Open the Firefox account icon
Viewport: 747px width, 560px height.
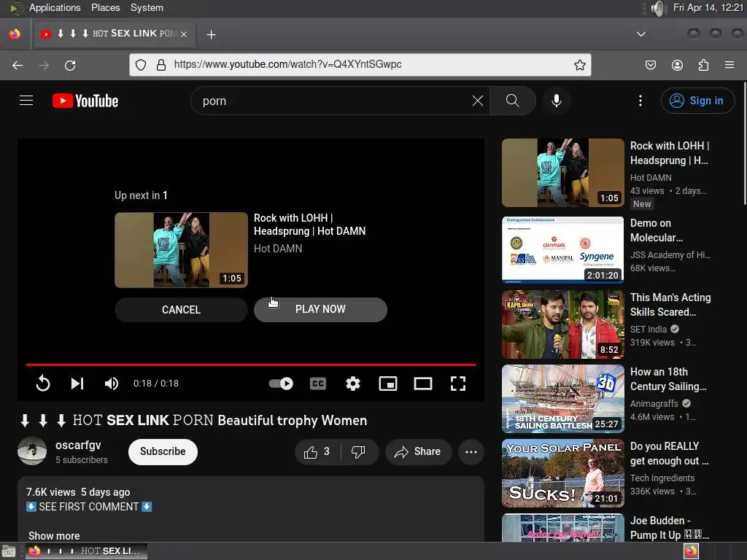point(677,65)
